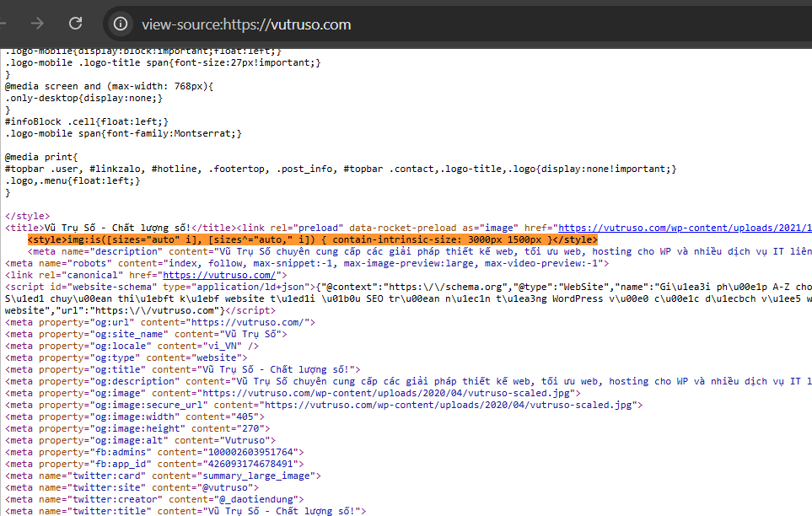This screenshot has width=812, height=516.
Task: Click the view-source address bar URL
Action: [246, 24]
